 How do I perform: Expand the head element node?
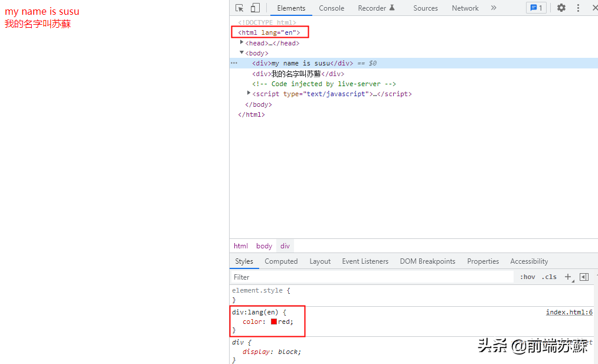pyautogui.click(x=241, y=42)
